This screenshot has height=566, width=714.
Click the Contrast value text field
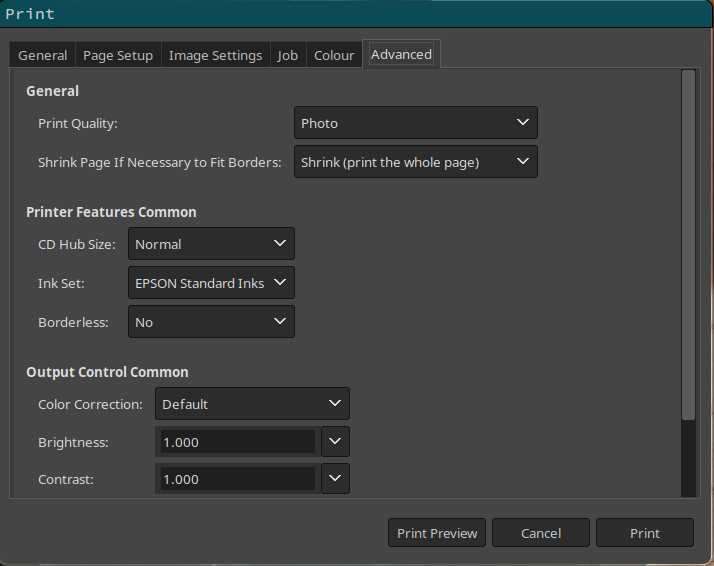[x=237, y=479]
